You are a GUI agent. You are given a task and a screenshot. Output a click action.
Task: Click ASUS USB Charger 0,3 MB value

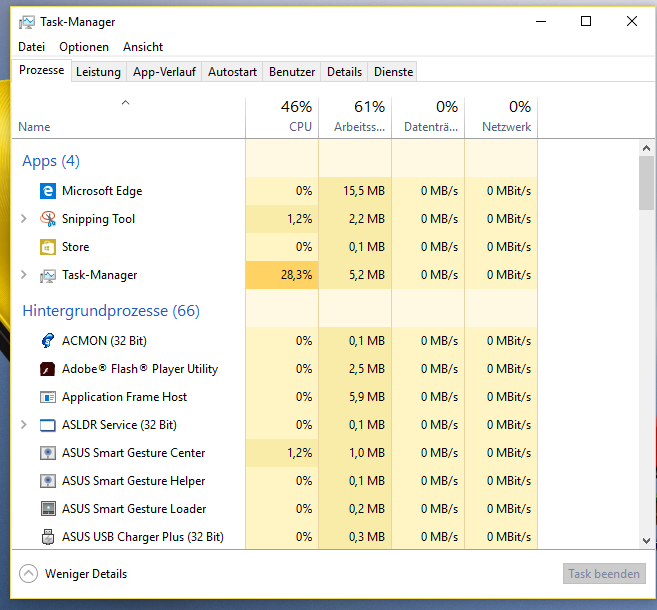tap(367, 537)
